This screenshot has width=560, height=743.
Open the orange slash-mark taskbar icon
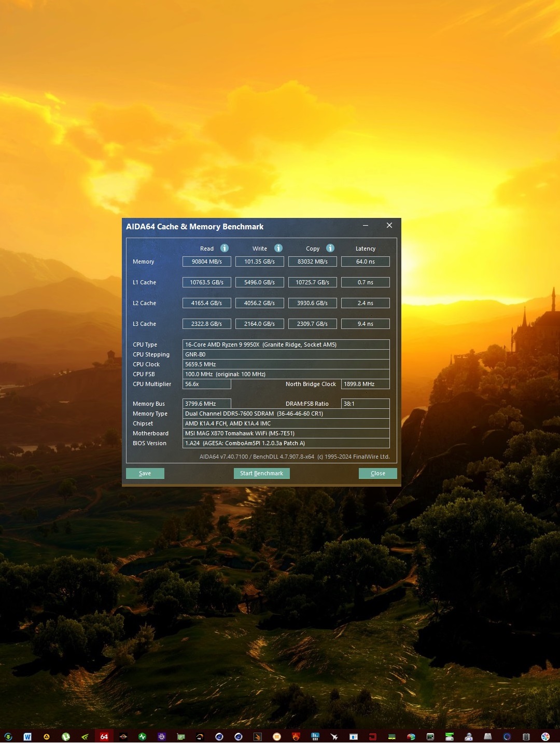[x=258, y=736]
